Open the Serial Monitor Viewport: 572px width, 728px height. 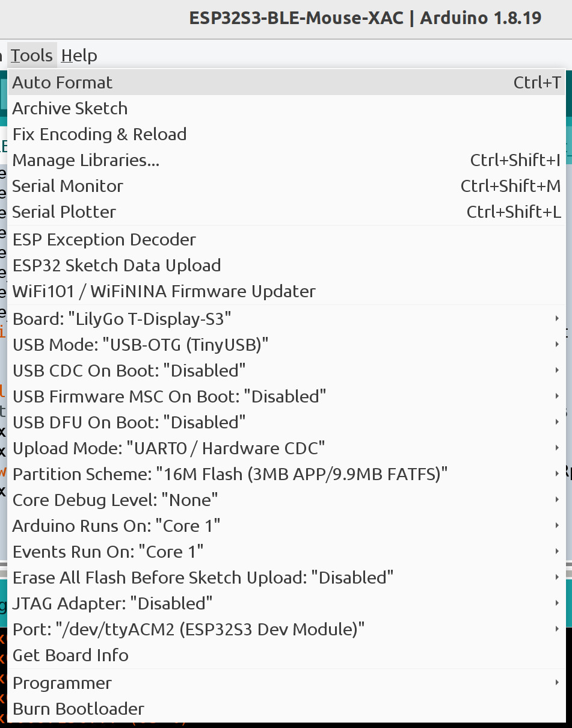286,186
